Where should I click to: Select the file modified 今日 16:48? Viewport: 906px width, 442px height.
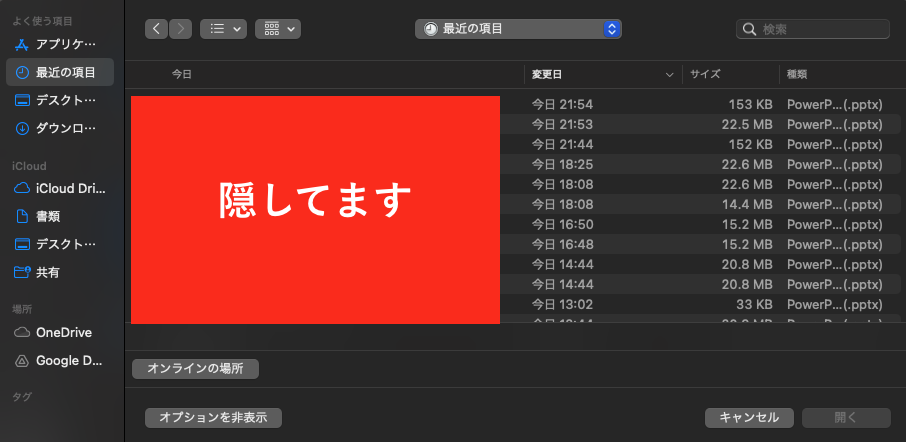tap(515, 244)
